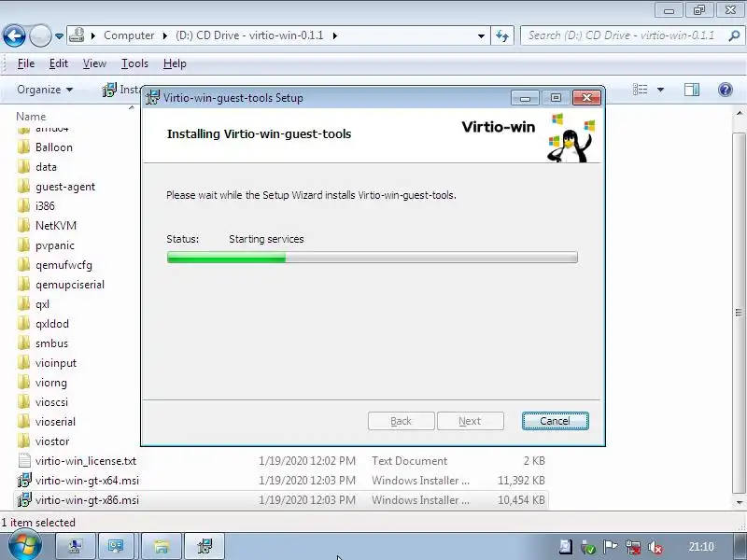Screen dimensions: 747x560
Task: Select the viostor folder
Action: click(x=52, y=441)
